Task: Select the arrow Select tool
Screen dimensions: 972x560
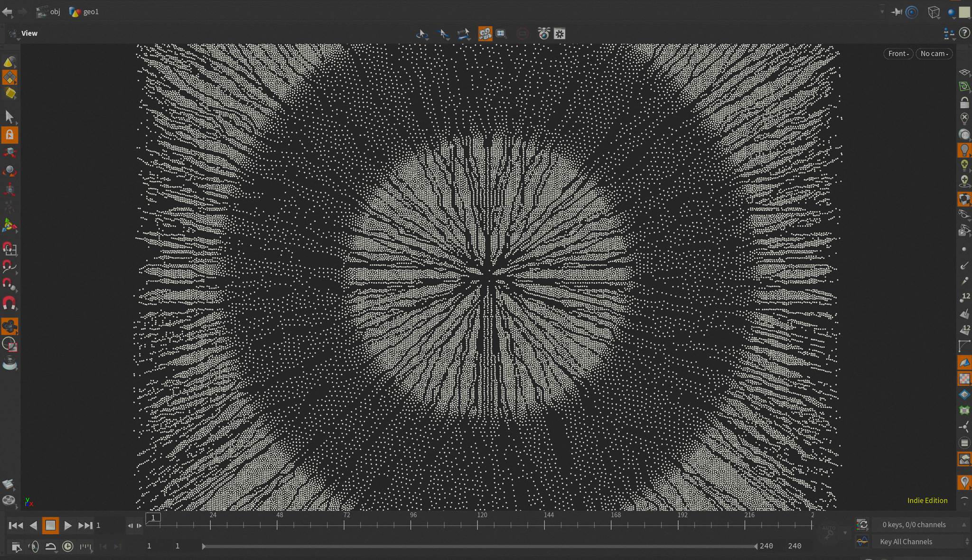Action: click(9, 117)
